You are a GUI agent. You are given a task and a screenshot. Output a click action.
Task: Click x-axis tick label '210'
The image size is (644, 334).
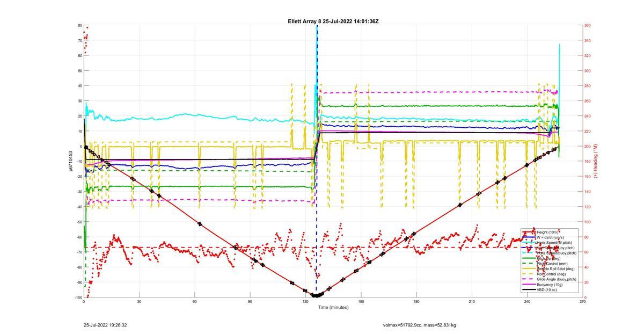point(472,302)
